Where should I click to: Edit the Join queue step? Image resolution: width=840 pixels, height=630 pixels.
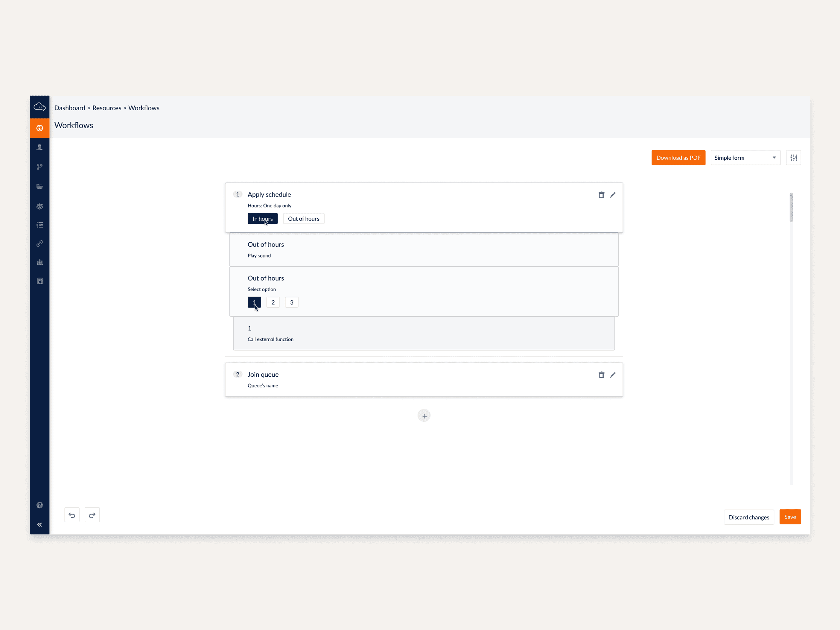coord(613,375)
